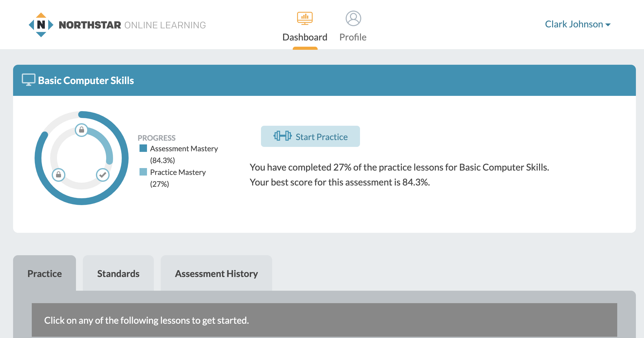Click the top lock icon on the progress circle
644x338 pixels.
81,130
